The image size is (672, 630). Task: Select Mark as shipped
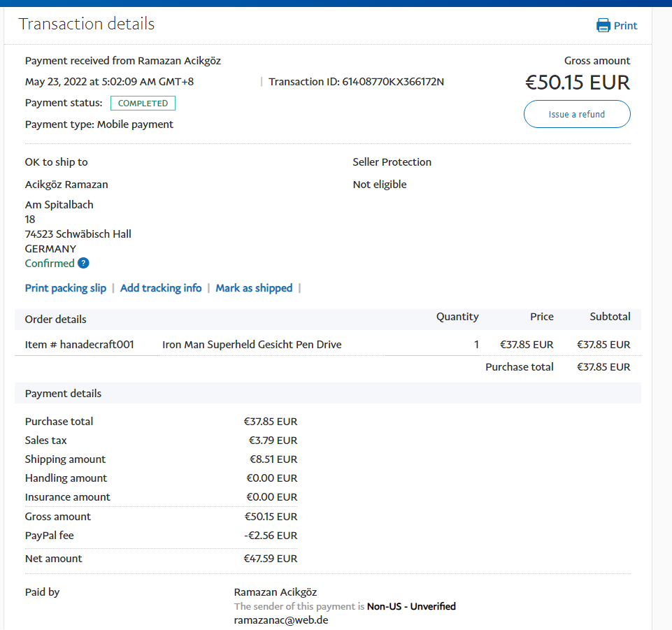(254, 288)
